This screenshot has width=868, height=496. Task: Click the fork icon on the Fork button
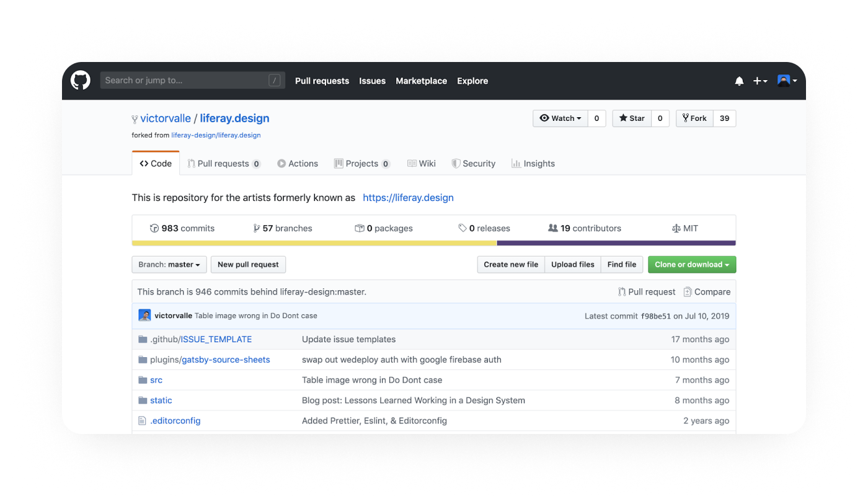(x=684, y=118)
